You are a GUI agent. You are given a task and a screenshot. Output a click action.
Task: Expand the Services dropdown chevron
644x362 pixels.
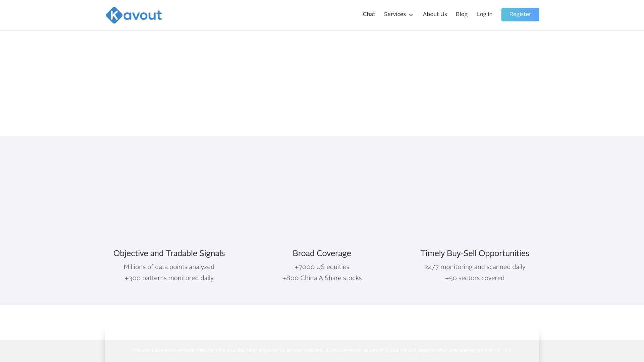pos(411,15)
